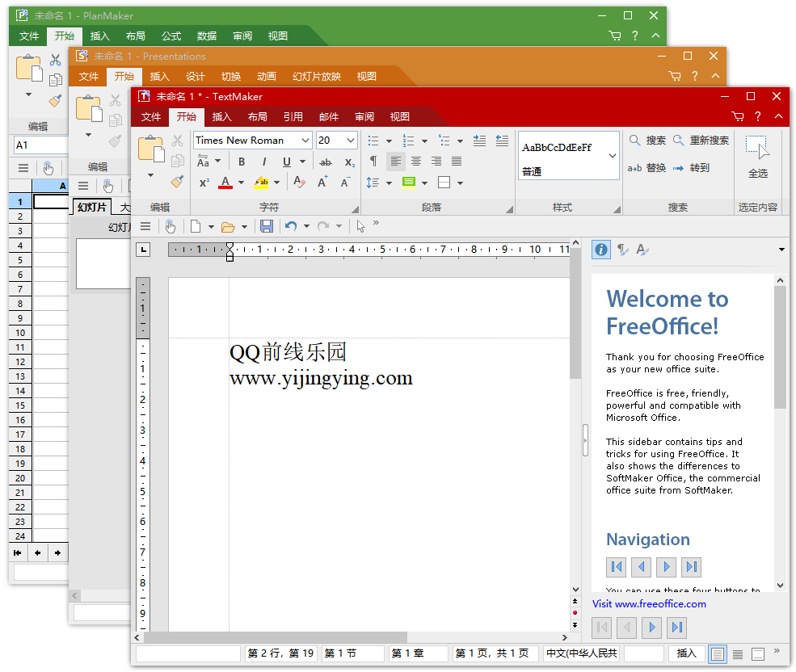Switch to 公式 tab in PlanMaker window
Screen dimensions: 796x672
171,36
